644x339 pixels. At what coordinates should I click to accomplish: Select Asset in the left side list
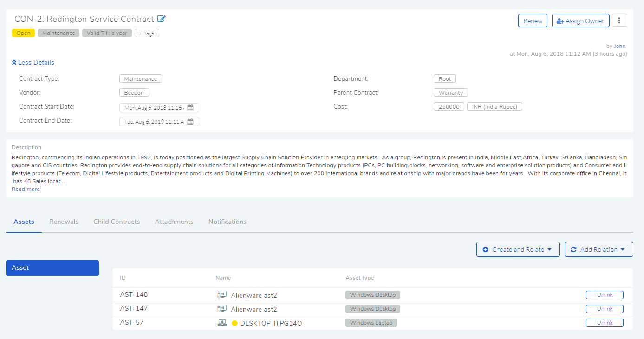pos(52,268)
